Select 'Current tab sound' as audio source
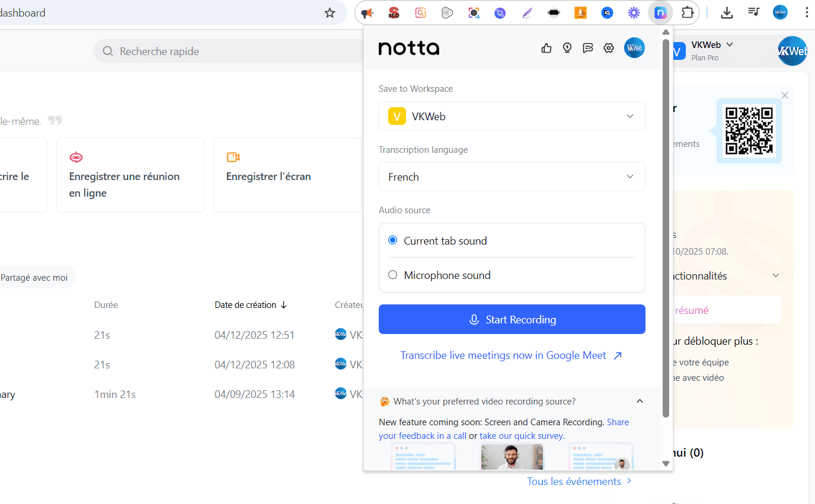Viewport: 815px width, 504px height. (392, 240)
